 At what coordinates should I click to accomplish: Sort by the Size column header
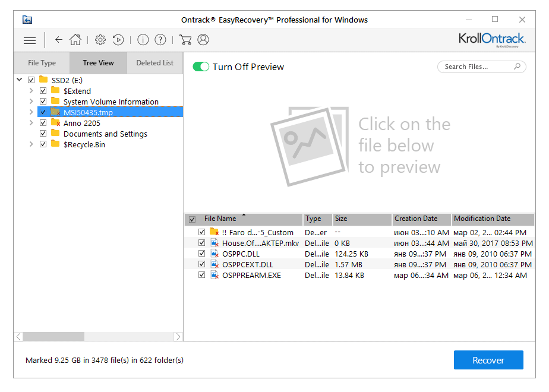tap(362, 219)
